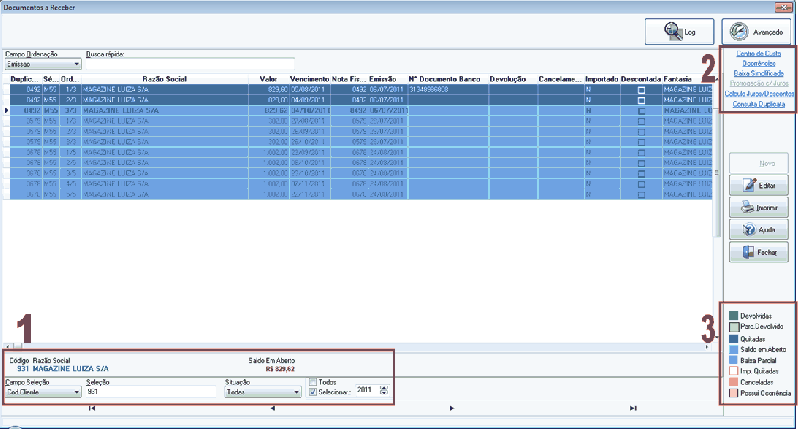The width and height of the screenshot is (800, 430).
Task: Open the Cálculo Juros/Descontos link
Action: [x=759, y=94]
